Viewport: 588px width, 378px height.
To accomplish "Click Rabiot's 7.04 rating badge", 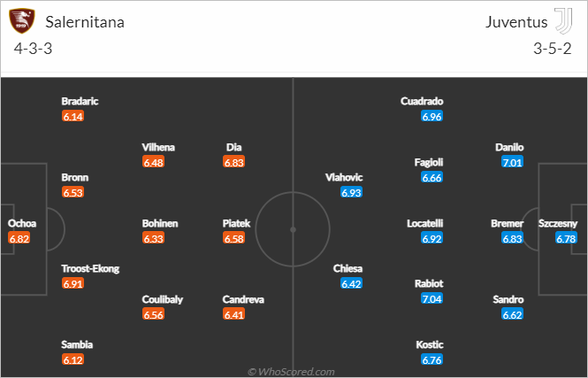I will (x=431, y=299).
